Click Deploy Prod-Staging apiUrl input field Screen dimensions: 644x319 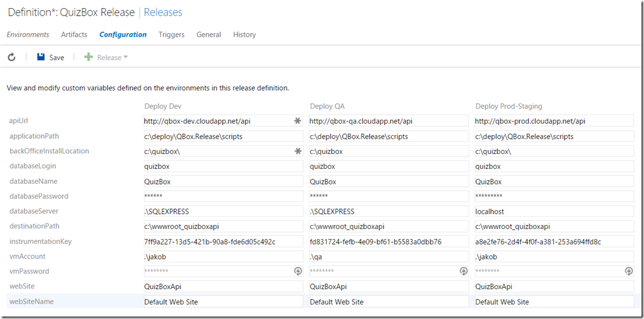point(554,121)
